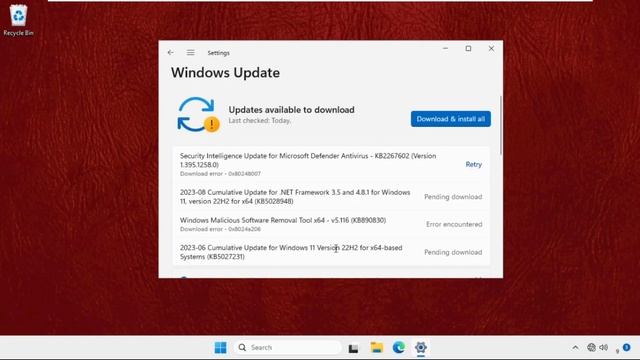Select the Security Intelligence Update KB2267602 entry

click(331, 164)
